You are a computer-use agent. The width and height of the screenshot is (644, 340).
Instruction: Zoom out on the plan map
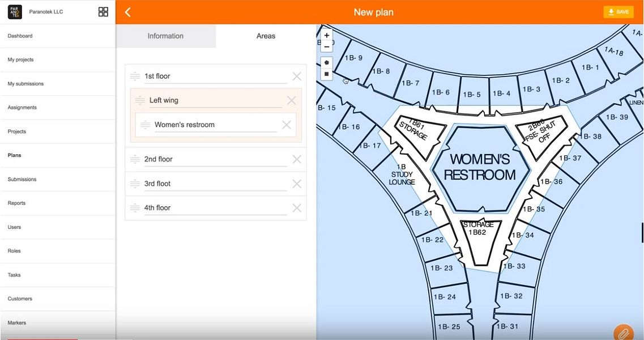tap(326, 46)
